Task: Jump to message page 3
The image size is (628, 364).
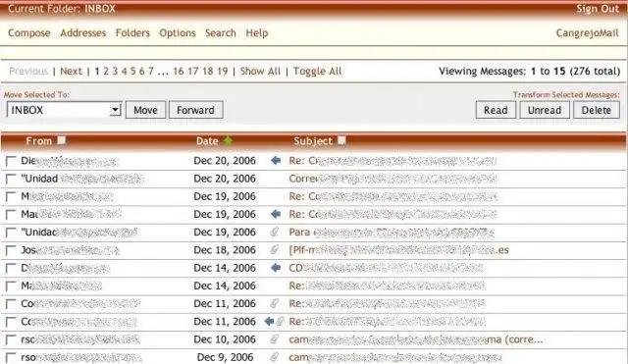Action: click(115, 71)
